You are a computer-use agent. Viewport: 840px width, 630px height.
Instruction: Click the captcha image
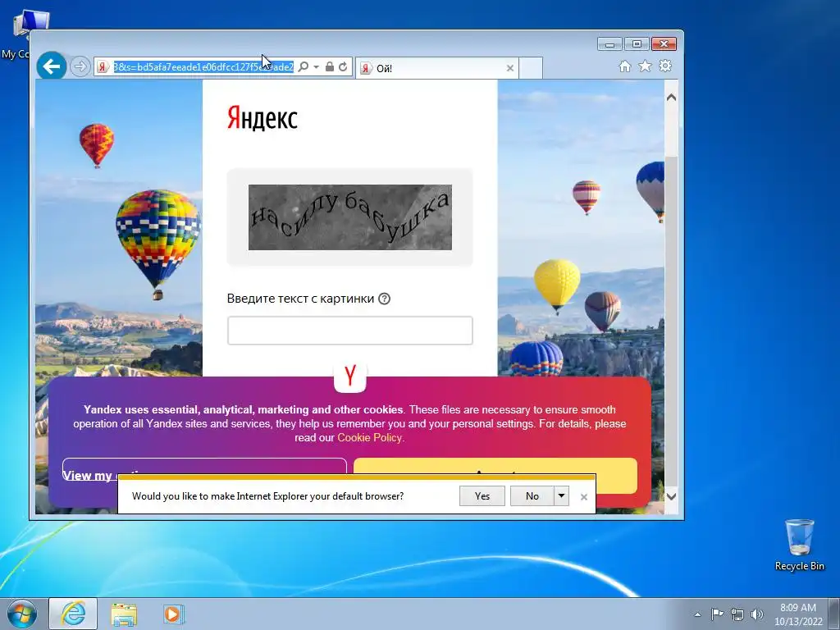(349, 217)
